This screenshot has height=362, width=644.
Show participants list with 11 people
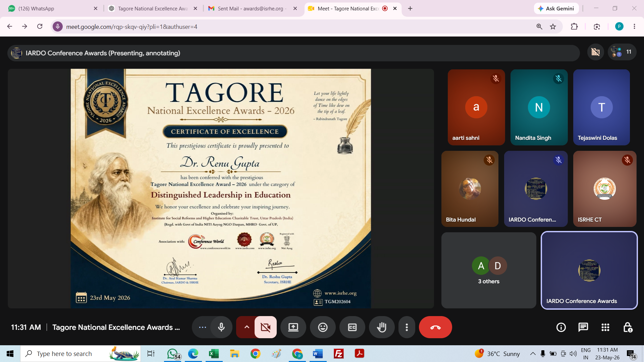(622, 52)
